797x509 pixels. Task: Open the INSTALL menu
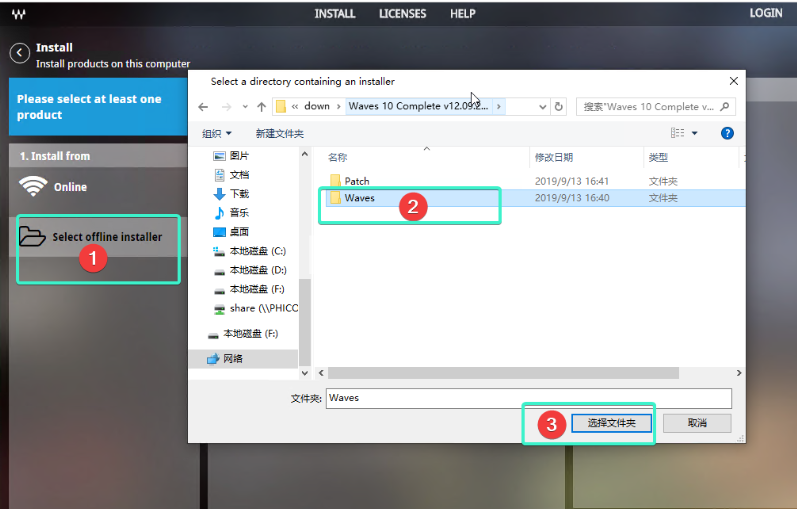tap(334, 14)
